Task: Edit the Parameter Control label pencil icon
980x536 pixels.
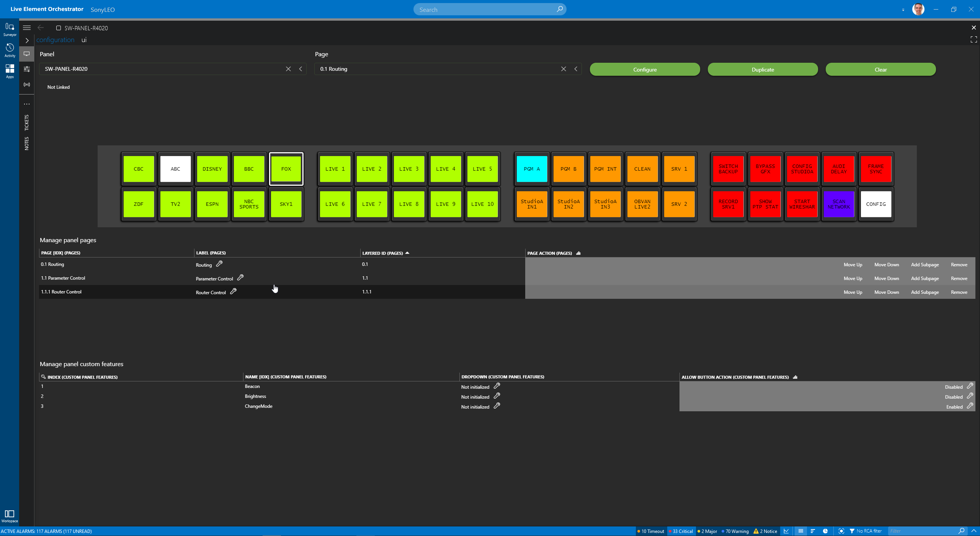Action: click(240, 277)
